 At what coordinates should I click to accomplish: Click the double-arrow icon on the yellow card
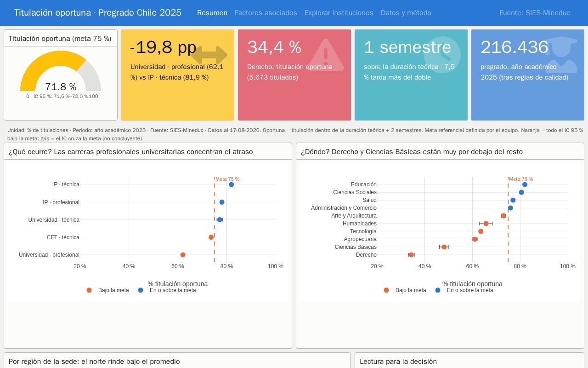(209, 55)
